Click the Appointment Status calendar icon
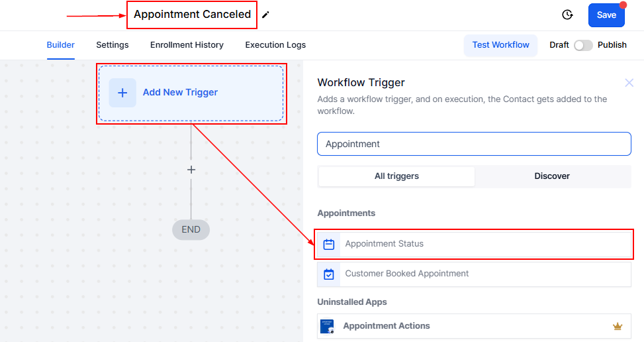Viewport: 644px width, 342px height. pos(329,244)
